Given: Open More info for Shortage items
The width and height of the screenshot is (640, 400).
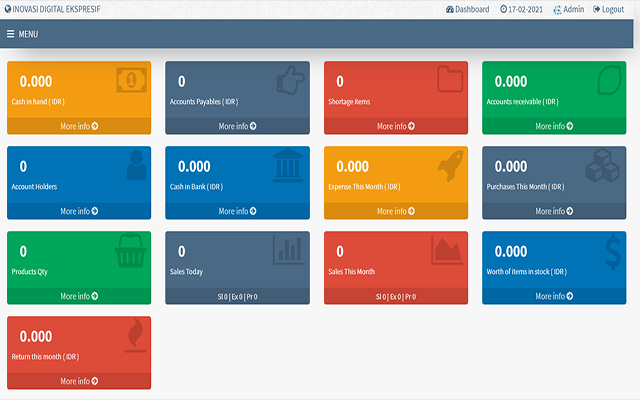Looking at the screenshot, I should [396, 126].
